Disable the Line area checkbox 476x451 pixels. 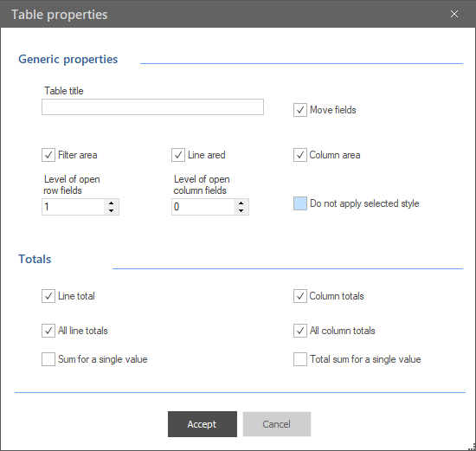click(178, 155)
